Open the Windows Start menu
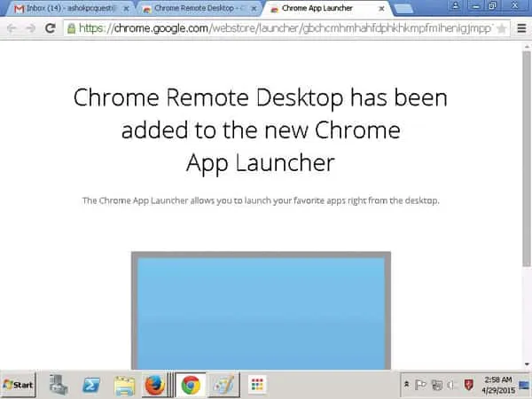 click(x=19, y=385)
